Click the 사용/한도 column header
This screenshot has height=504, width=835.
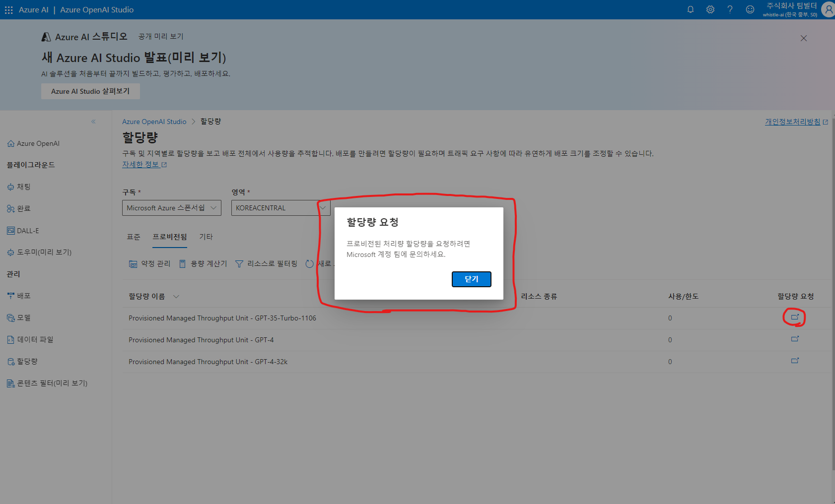(x=683, y=297)
